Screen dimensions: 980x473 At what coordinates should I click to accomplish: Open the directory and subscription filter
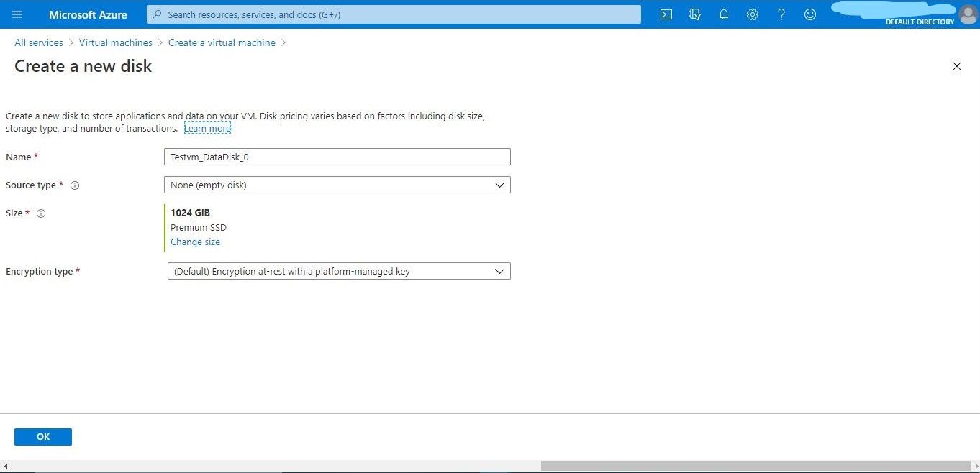(695, 14)
